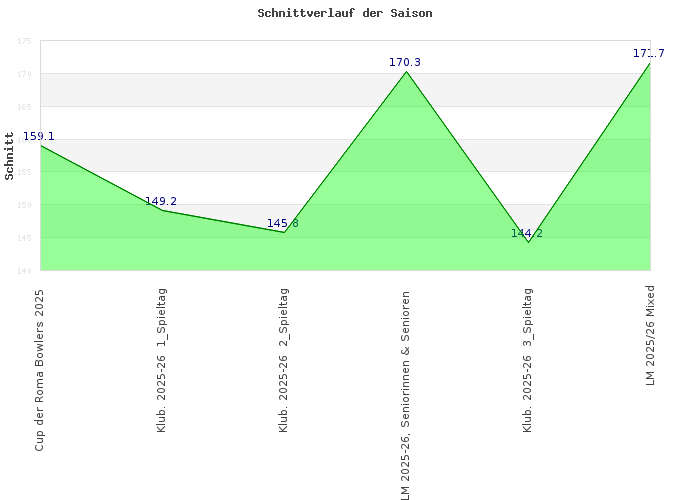Screen dimensions: 690x500
Task: Click the LM 2025-26 Seniorinnen & Senioren label
Action: pyautogui.click(x=406, y=395)
